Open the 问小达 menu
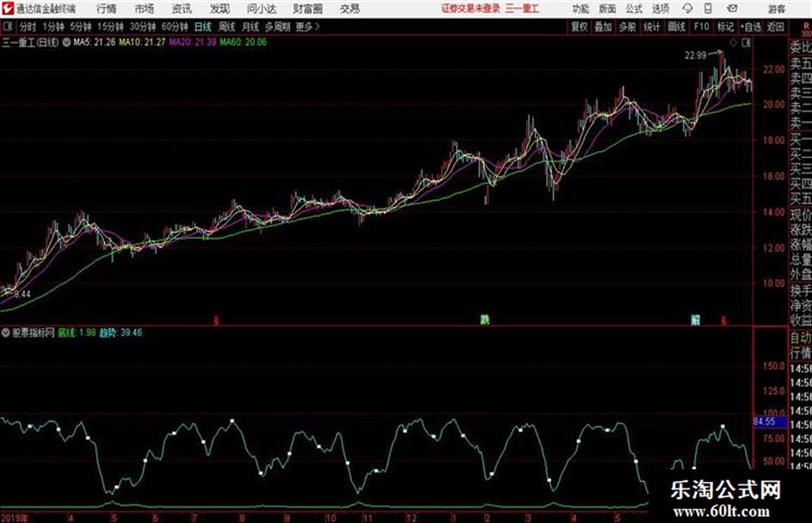Image resolution: width=812 pixels, height=523 pixels. coord(261,9)
